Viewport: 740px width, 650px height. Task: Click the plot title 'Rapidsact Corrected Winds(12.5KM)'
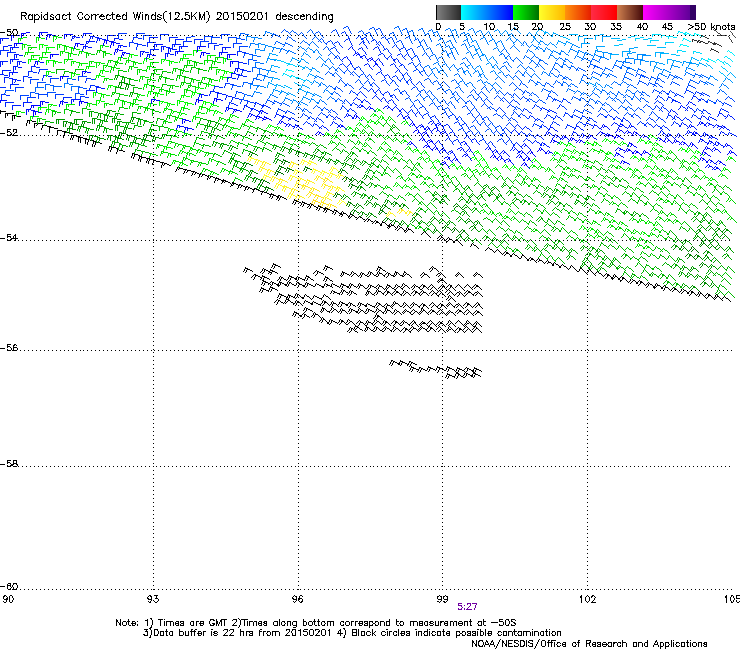pyautogui.click(x=115, y=17)
